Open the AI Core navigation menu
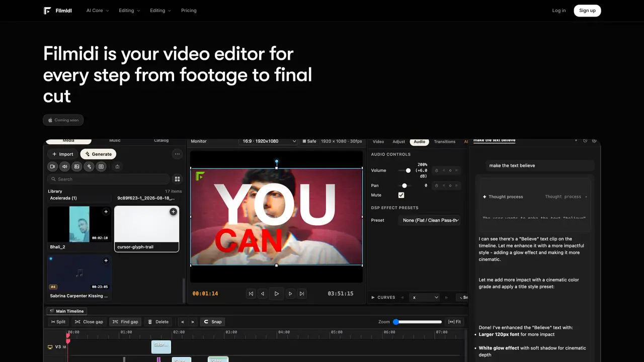Screen dimensions: 644x362 point(98,11)
